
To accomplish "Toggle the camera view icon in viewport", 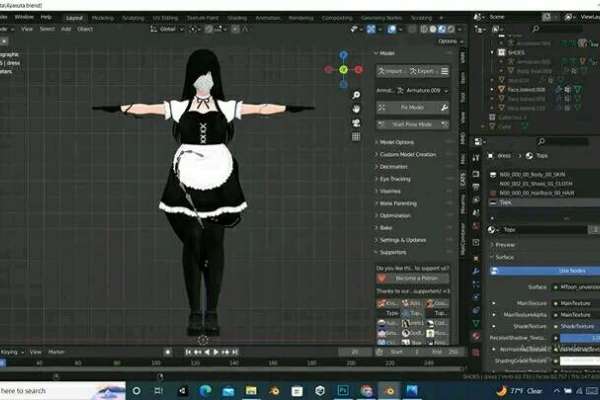I will point(356,123).
